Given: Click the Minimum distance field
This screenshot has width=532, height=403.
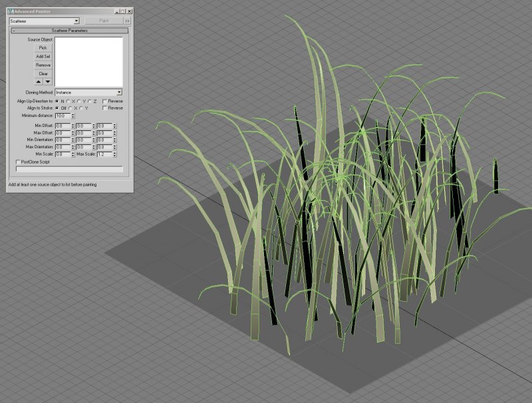Looking at the screenshot, I should (x=63, y=116).
